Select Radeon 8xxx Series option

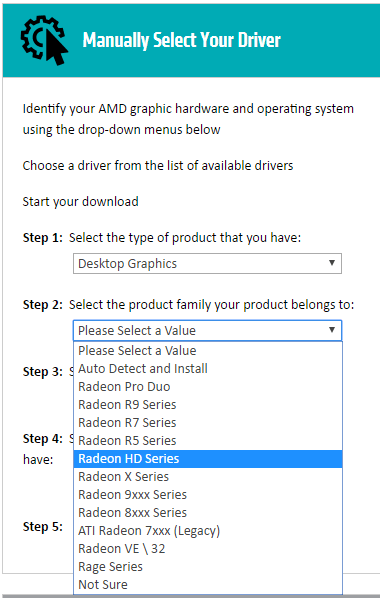pos(208,513)
